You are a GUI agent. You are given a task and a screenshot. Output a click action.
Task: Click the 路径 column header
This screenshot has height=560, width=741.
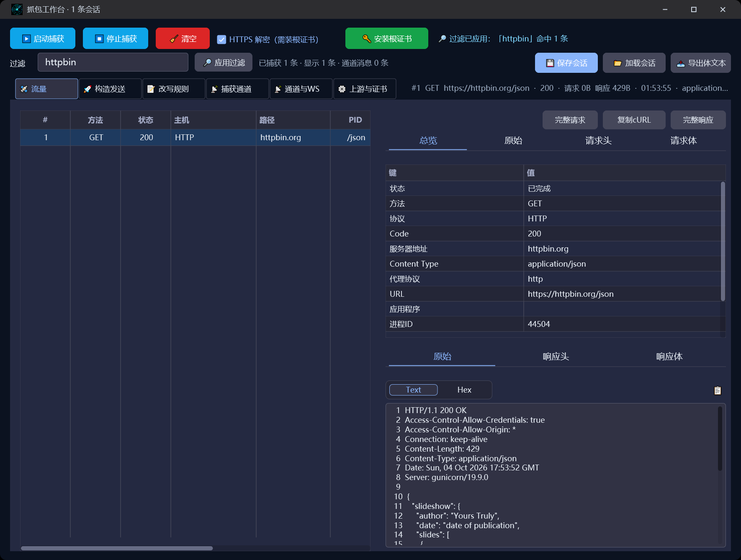click(x=293, y=120)
